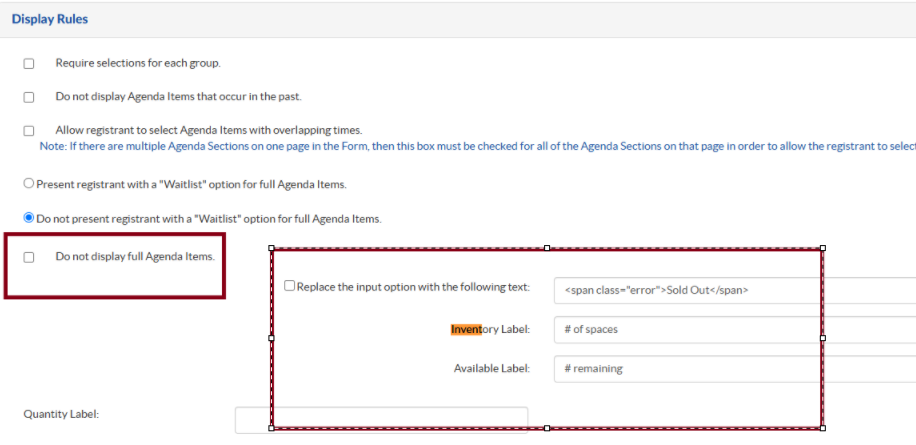Image resolution: width=916 pixels, height=445 pixels.
Task: Select the bottom-middle selection box handle
Action: click(547, 428)
